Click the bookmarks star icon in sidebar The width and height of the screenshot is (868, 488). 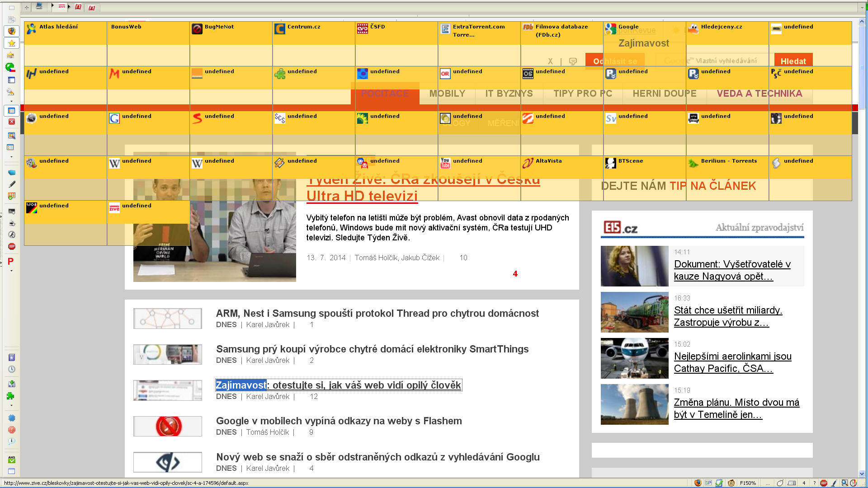point(12,43)
